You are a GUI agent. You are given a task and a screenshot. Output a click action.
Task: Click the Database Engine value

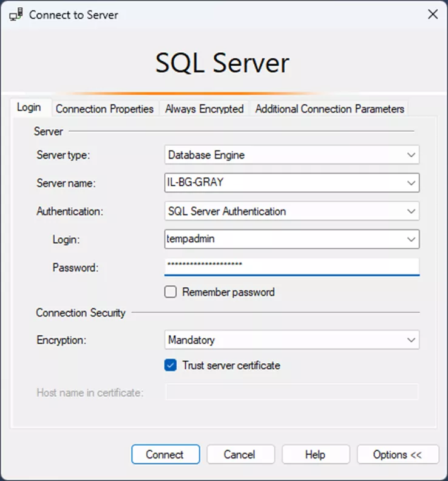click(206, 155)
